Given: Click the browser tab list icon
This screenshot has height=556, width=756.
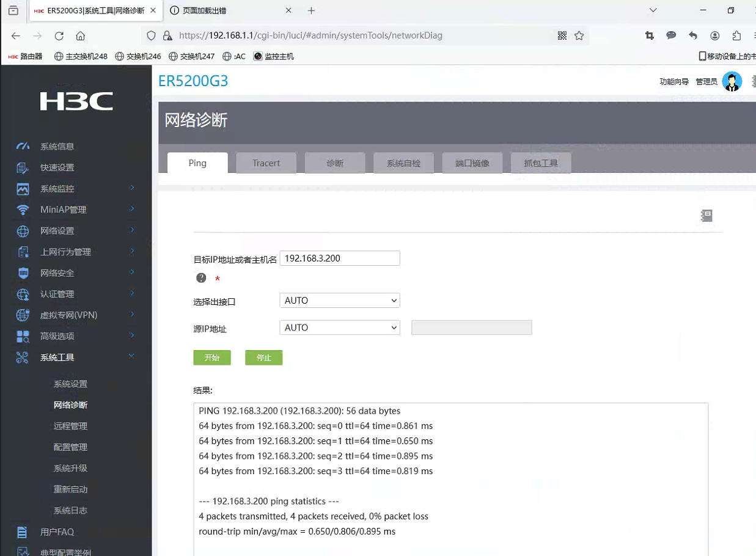Looking at the screenshot, I should (x=13, y=10).
